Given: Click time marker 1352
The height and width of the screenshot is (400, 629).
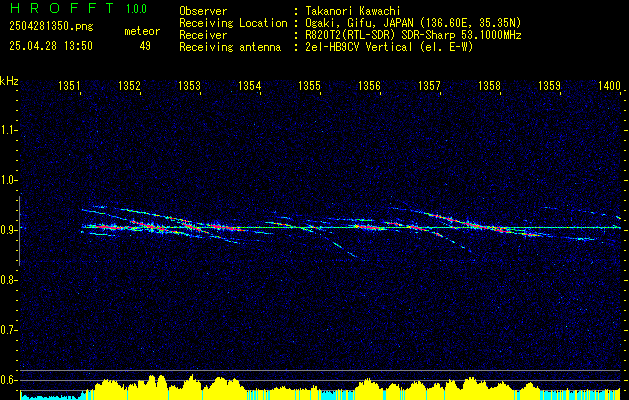Looking at the screenshot, I should pos(130,85).
